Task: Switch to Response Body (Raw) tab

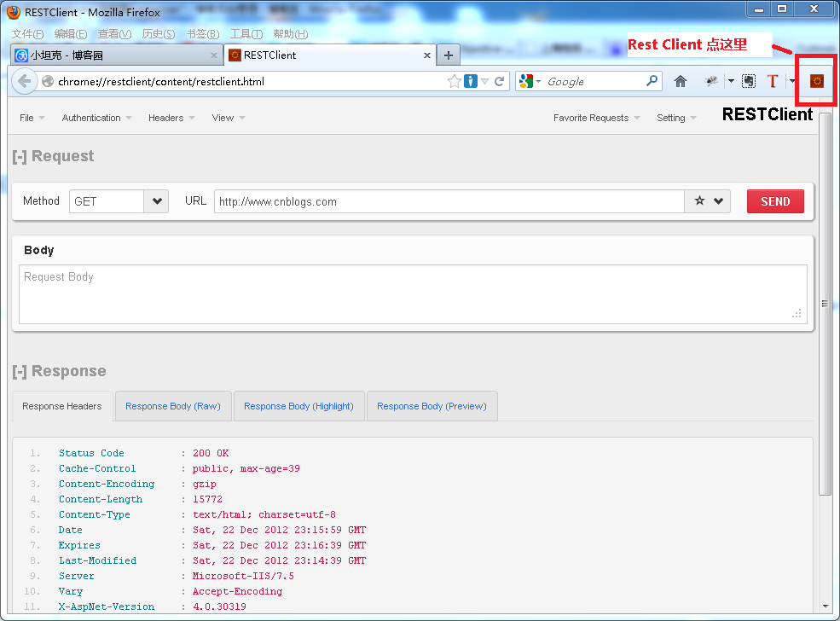Action: 172,406
